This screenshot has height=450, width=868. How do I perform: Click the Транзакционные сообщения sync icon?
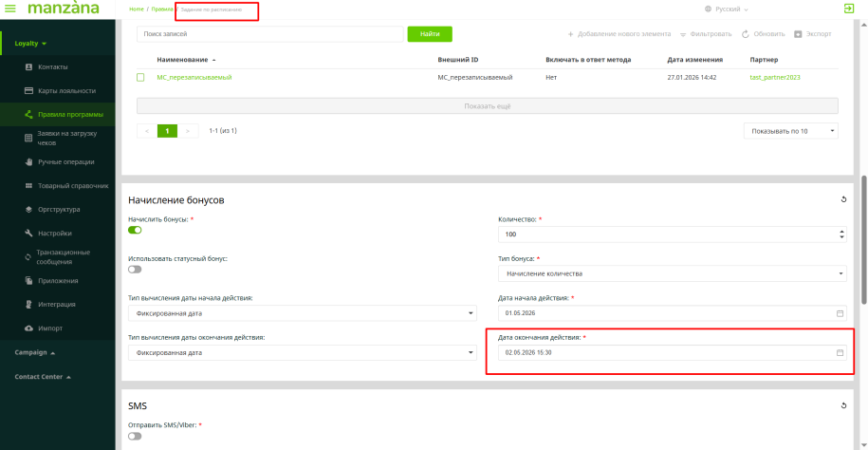[28, 257]
